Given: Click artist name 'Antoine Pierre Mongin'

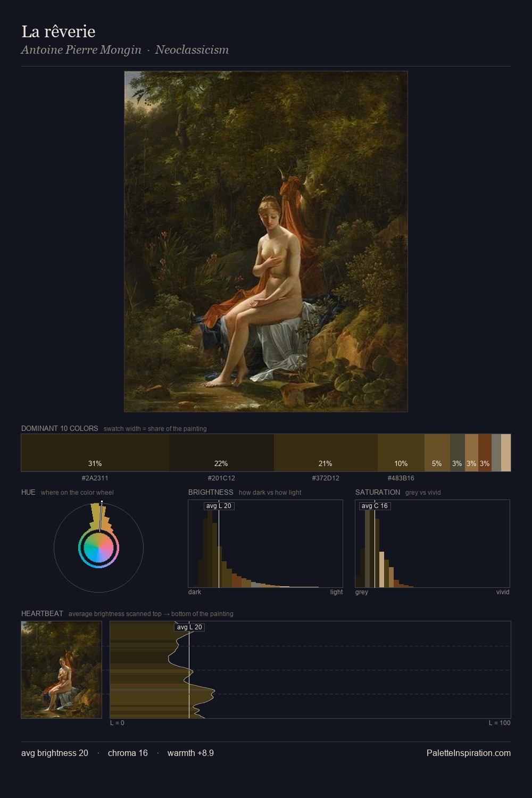Looking at the screenshot, I should click(x=81, y=49).
